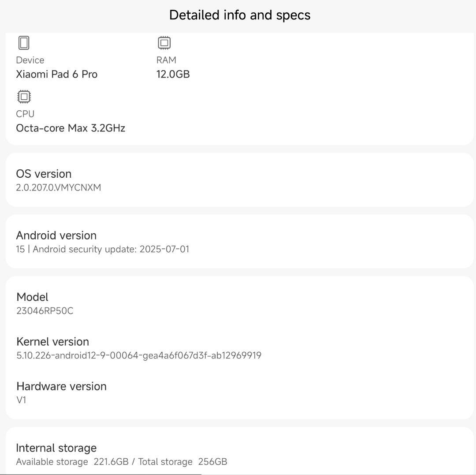Open the OS version card

[x=238, y=179]
